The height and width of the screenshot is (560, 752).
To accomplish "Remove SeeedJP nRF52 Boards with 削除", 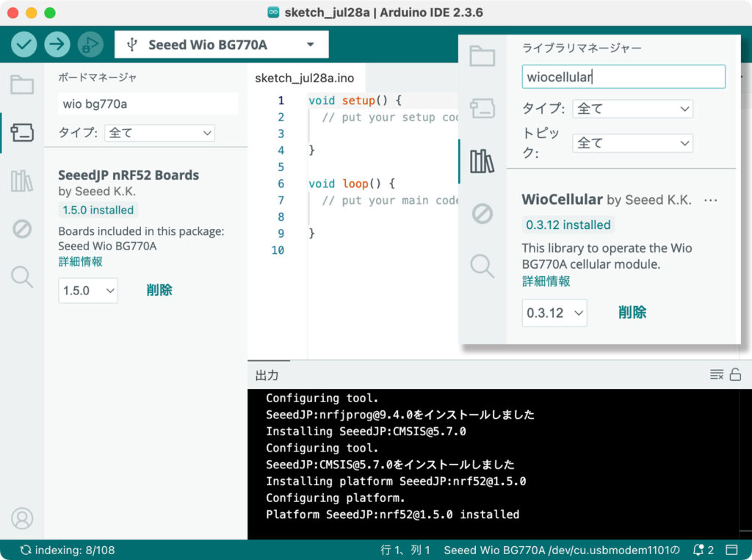I will pos(159,290).
